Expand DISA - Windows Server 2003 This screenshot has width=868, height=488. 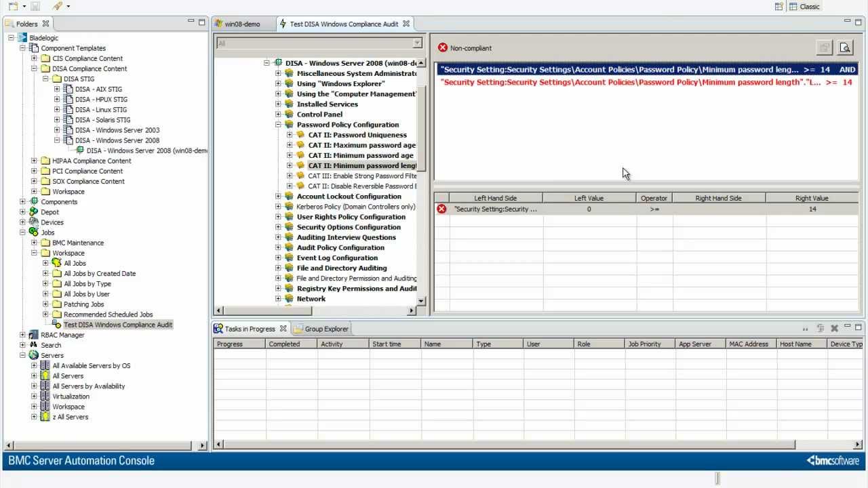pyautogui.click(x=57, y=130)
